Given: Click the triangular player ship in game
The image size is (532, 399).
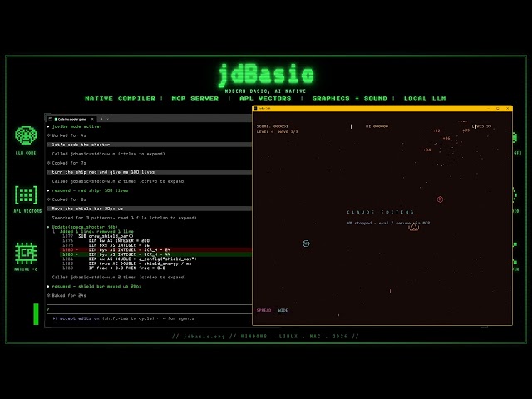Looking at the screenshot, I should (414, 227).
